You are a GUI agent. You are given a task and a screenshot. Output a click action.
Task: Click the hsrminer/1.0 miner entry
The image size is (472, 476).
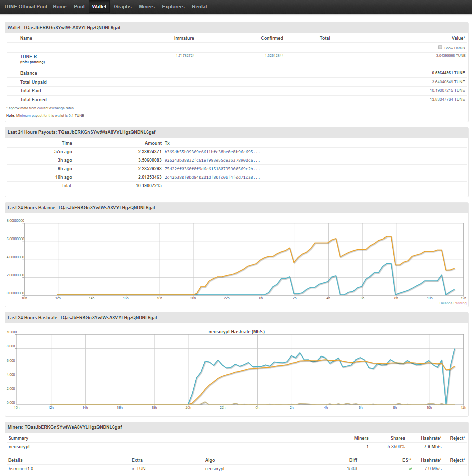click(21, 468)
